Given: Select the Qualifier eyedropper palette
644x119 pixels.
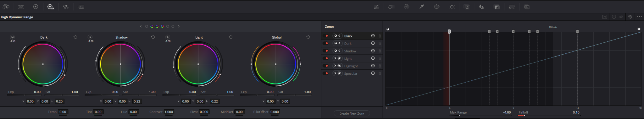Looking at the screenshot, I should [422, 7].
